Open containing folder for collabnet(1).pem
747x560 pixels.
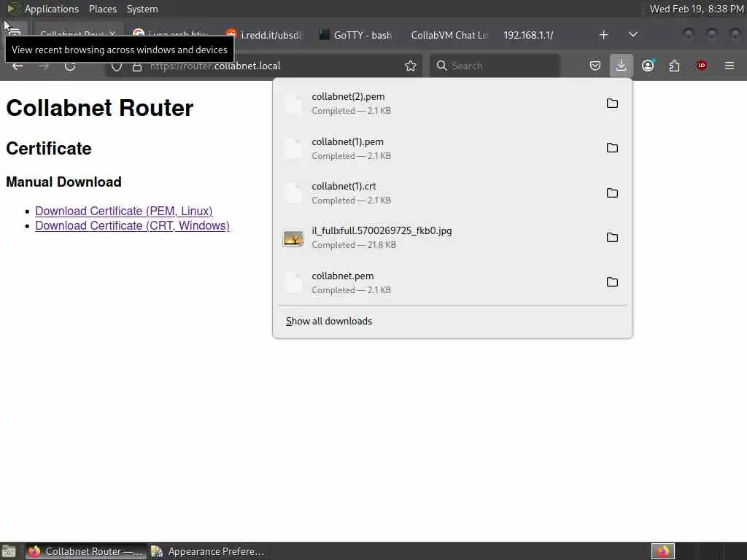(612, 148)
